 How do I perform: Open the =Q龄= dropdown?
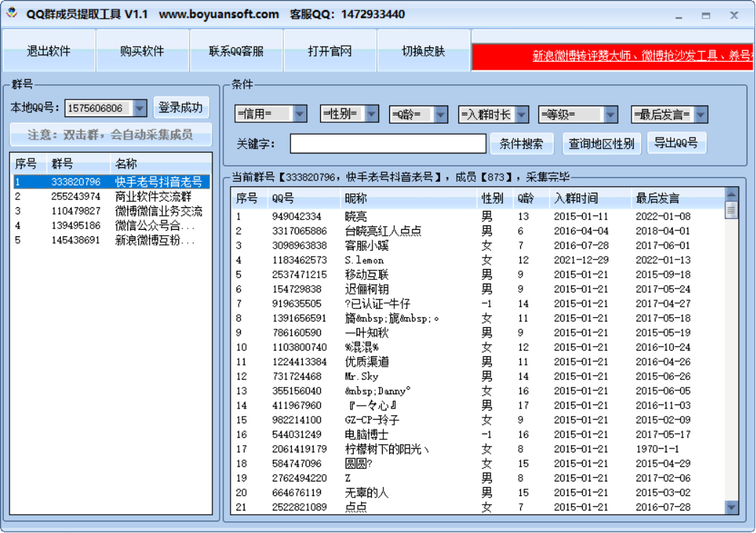418,113
